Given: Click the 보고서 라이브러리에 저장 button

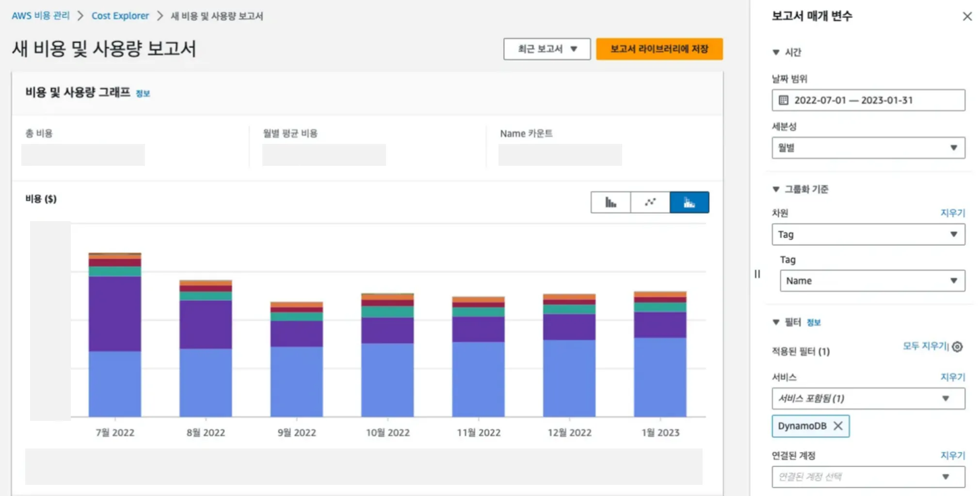Looking at the screenshot, I should tap(659, 48).
